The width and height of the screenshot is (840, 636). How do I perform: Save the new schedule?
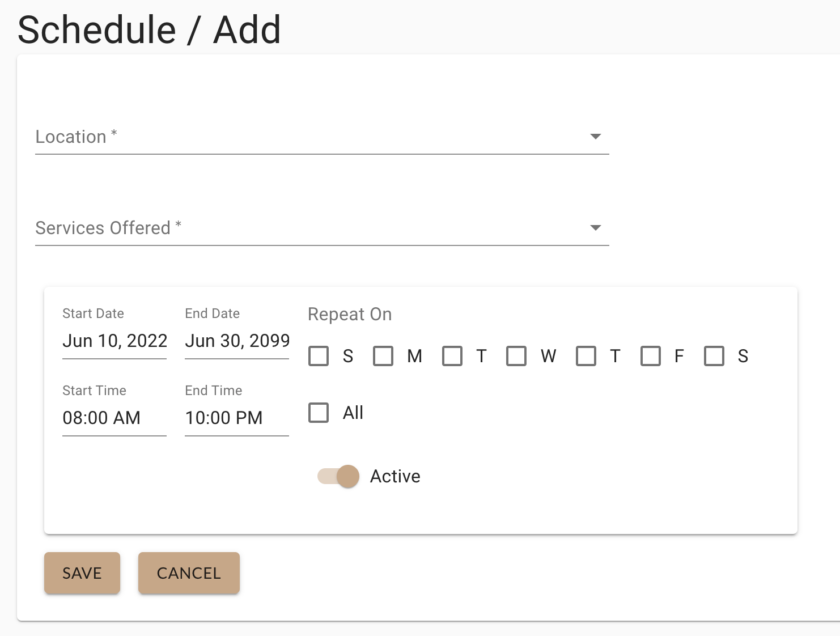[82, 573]
